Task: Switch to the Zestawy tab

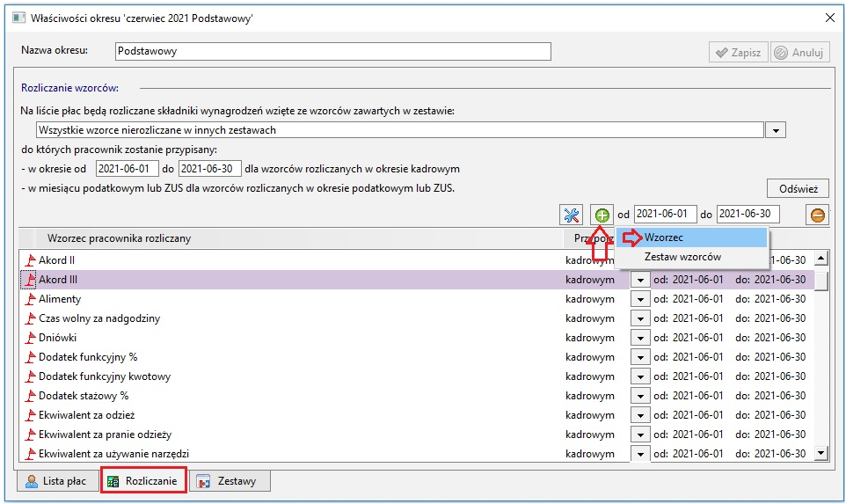Action: 230,481
